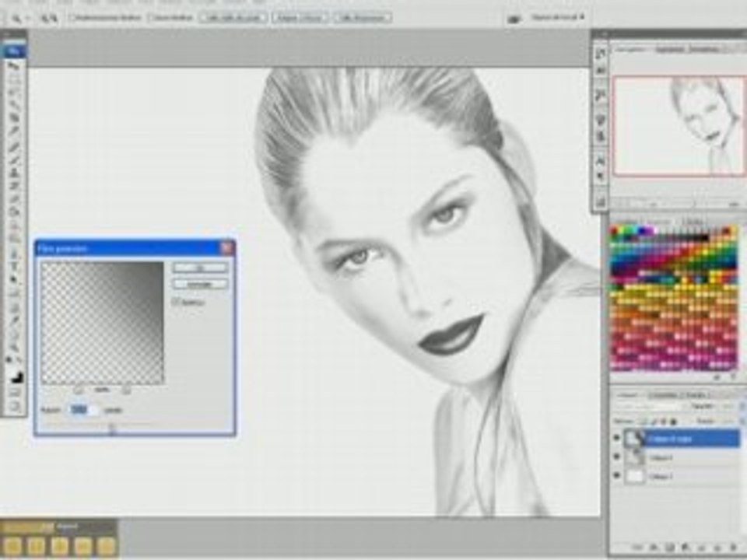The image size is (747, 560).
Task: Create new layer via Layers bottom icon
Action: 717,548
